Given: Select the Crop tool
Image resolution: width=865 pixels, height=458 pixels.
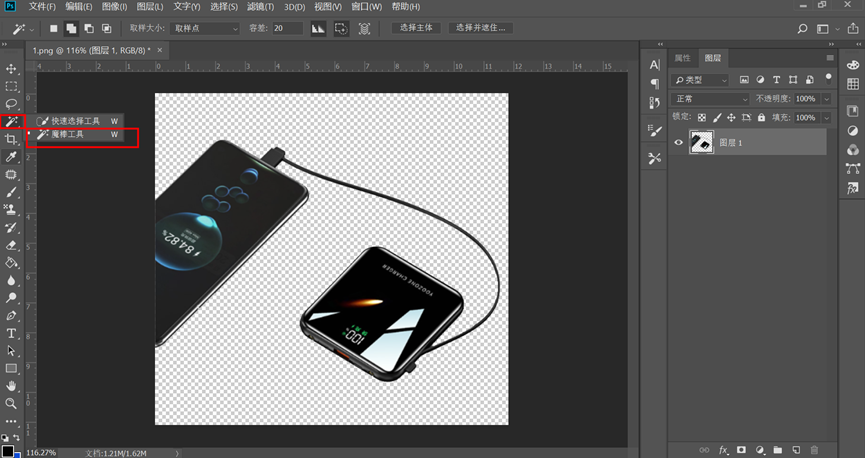Looking at the screenshot, I should pos(12,139).
